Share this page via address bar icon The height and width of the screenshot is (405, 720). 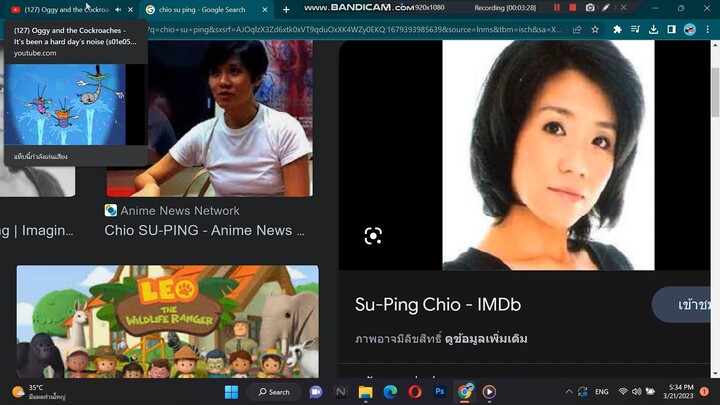click(577, 29)
